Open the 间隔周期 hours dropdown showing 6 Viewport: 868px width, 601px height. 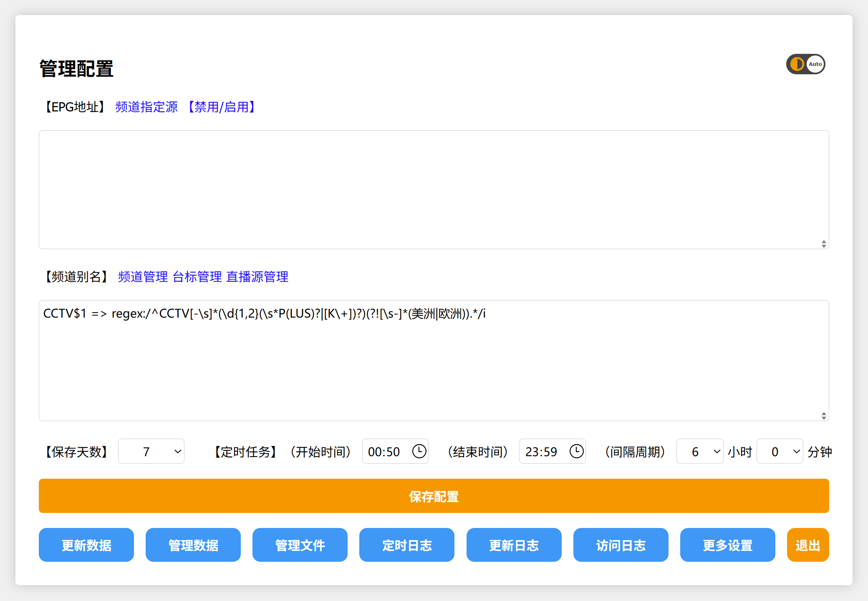point(700,452)
